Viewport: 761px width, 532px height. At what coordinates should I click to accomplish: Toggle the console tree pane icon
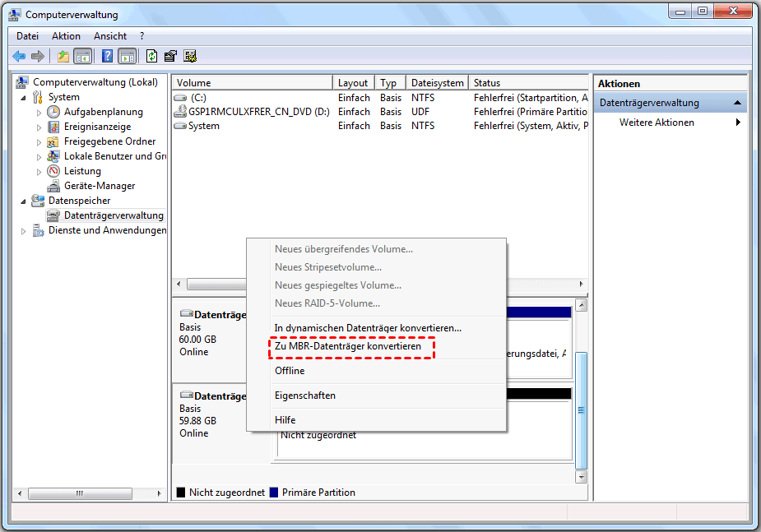83,56
